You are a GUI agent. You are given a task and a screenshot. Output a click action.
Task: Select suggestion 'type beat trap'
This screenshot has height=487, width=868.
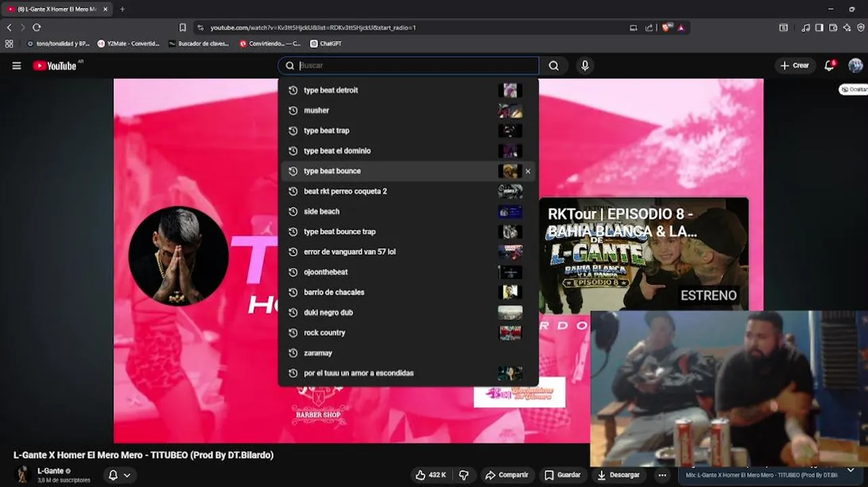(x=408, y=131)
